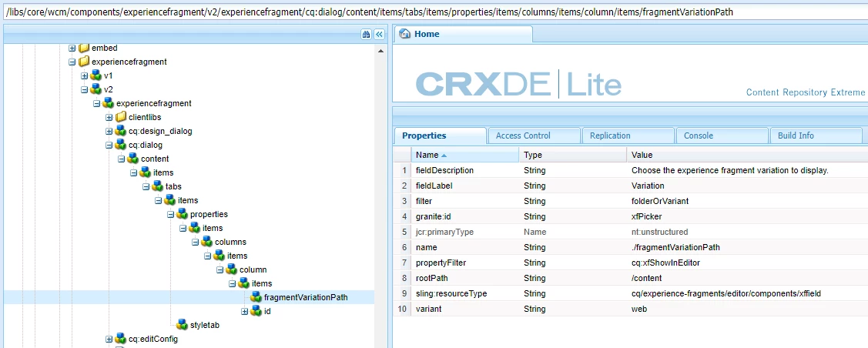Click the value 'cq:xfShowInEditor'

pyautogui.click(x=665, y=263)
